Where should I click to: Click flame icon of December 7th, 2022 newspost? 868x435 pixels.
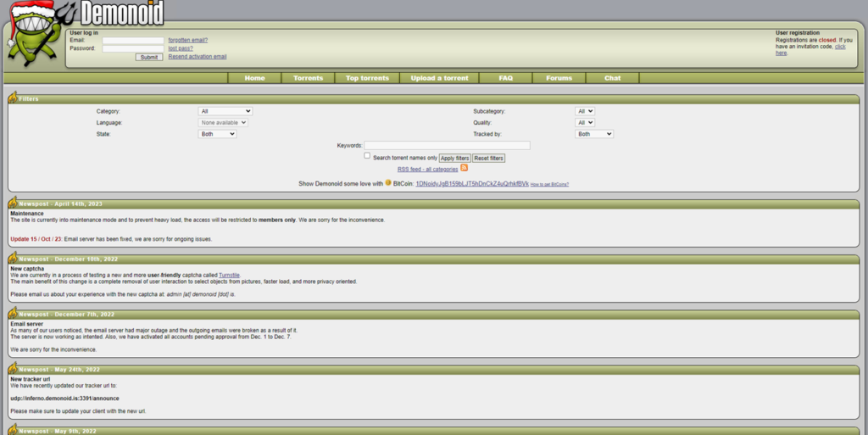tap(12, 313)
